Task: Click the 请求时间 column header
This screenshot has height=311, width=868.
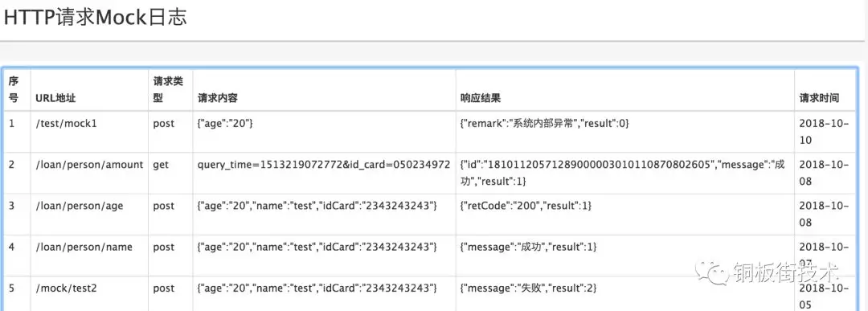Action: tap(819, 98)
